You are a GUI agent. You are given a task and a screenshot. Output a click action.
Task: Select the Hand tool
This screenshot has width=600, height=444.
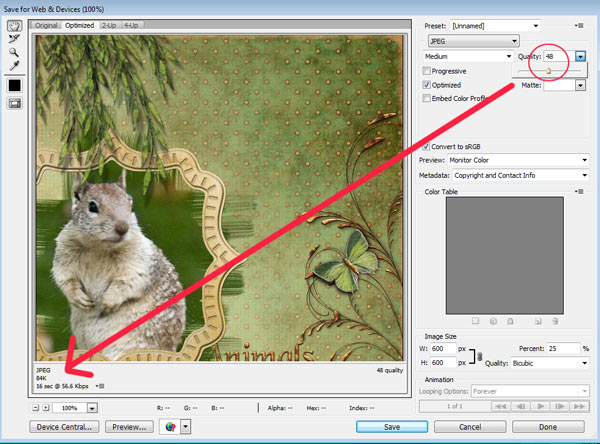14,23
